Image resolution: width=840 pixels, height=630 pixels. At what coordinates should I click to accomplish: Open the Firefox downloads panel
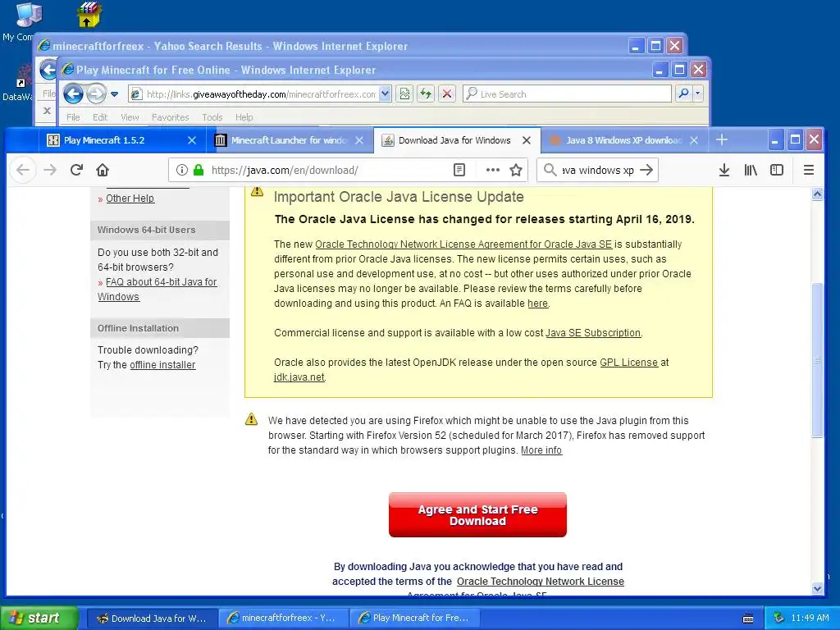pyautogui.click(x=724, y=170)
